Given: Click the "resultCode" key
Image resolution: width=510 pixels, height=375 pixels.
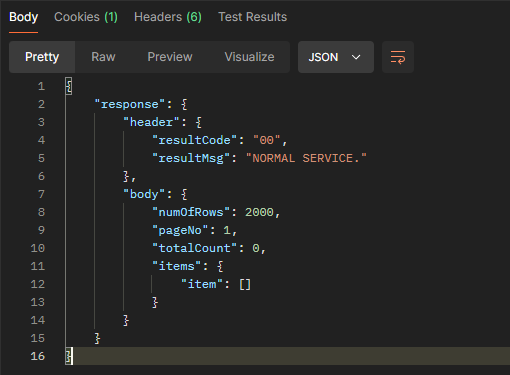Looking at the screenshot, I should [x=194, y=140].
